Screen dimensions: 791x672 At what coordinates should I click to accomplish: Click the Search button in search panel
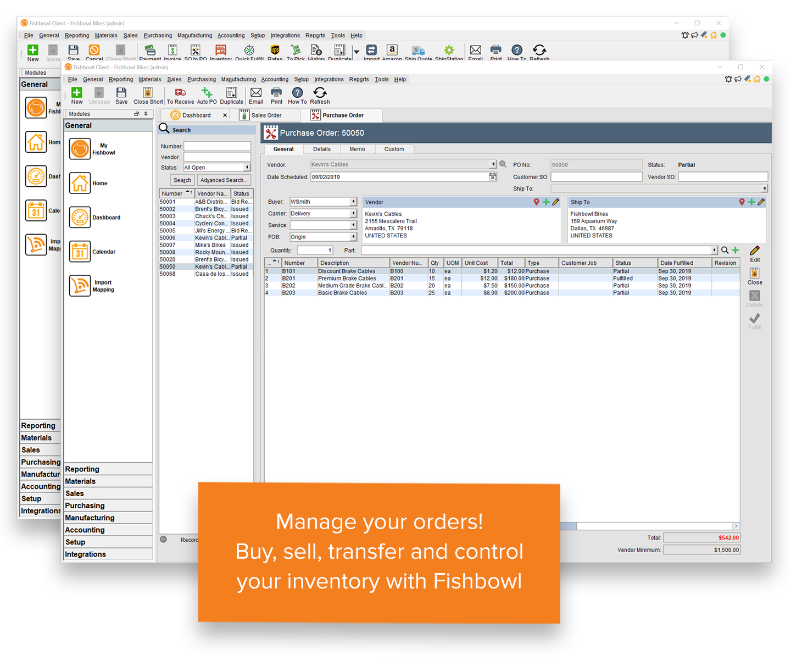coord(182,180)
